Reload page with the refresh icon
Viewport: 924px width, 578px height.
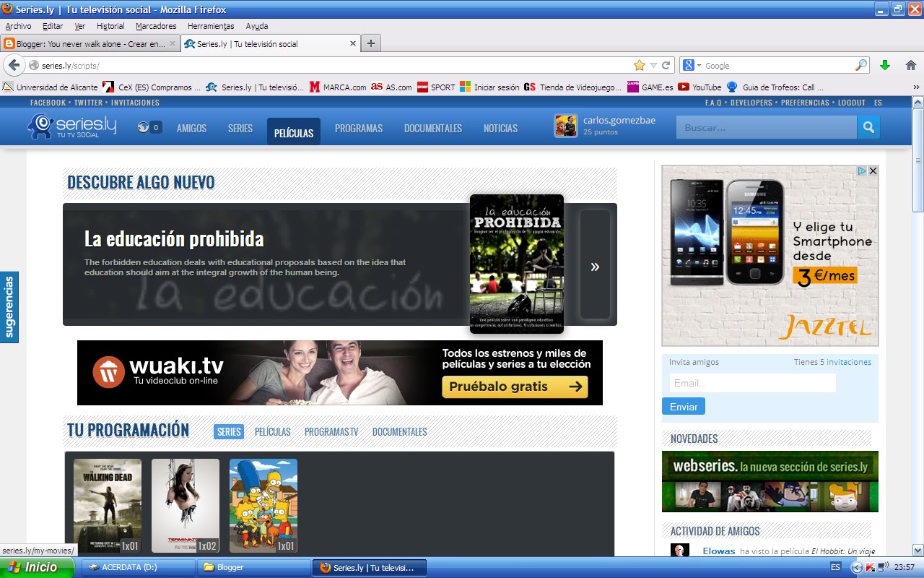coord(666,65)
